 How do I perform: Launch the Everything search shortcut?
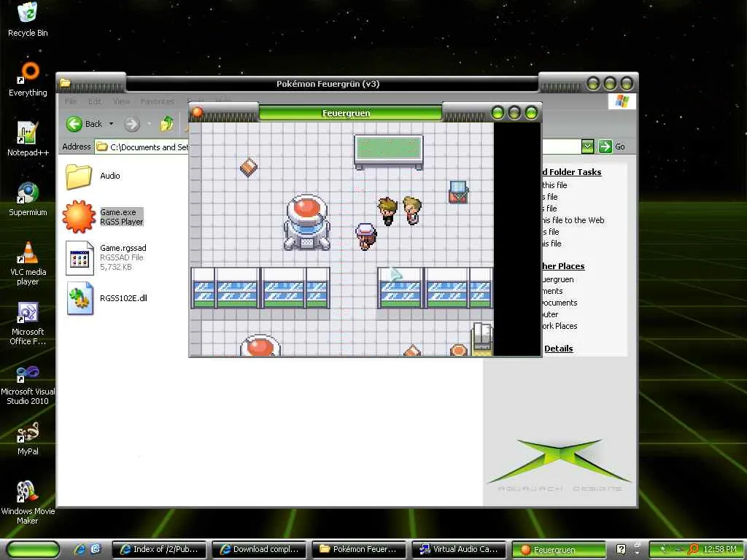pos(28,79)
